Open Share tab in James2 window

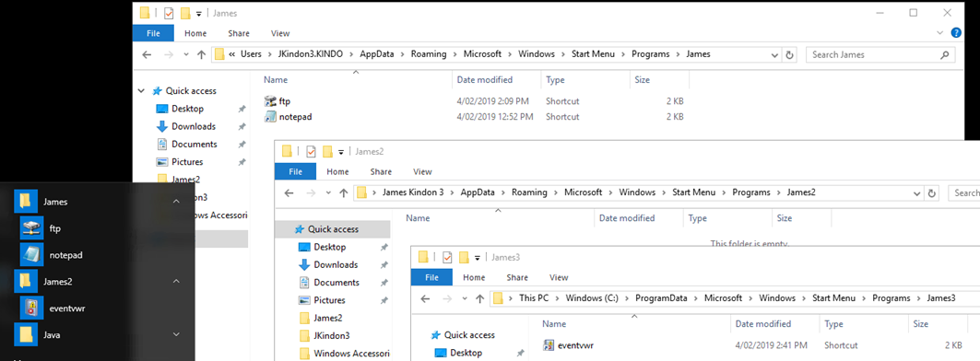tap(381, 172)
